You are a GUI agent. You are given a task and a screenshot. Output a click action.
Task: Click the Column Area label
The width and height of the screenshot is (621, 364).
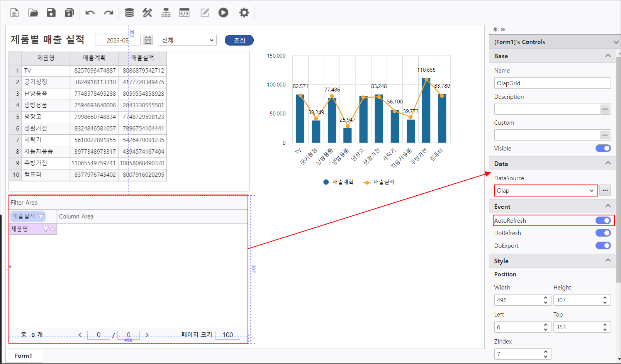[76, 217]
